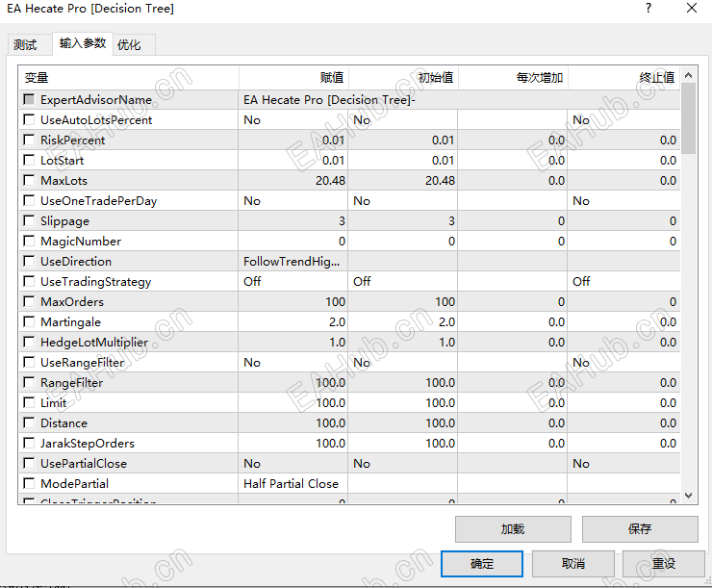Tick the Limit checkbox

click(29, 402)
